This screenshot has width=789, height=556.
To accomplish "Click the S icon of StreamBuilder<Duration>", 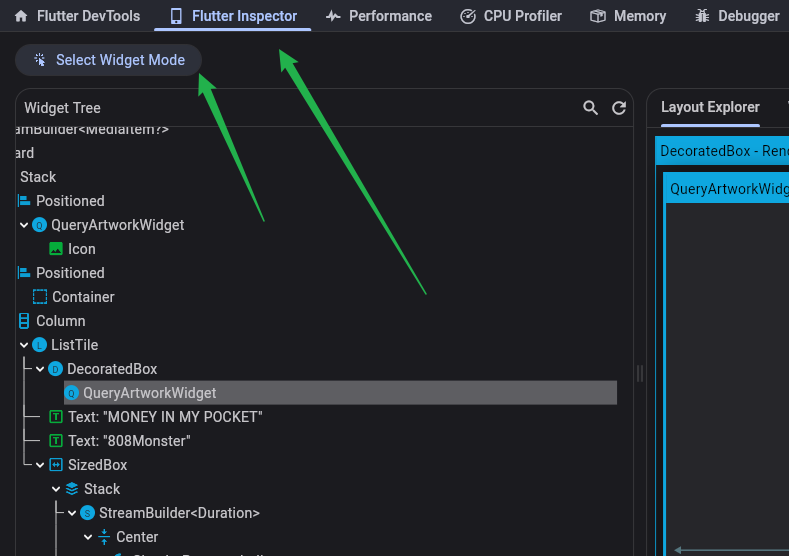I will point(88,513).
